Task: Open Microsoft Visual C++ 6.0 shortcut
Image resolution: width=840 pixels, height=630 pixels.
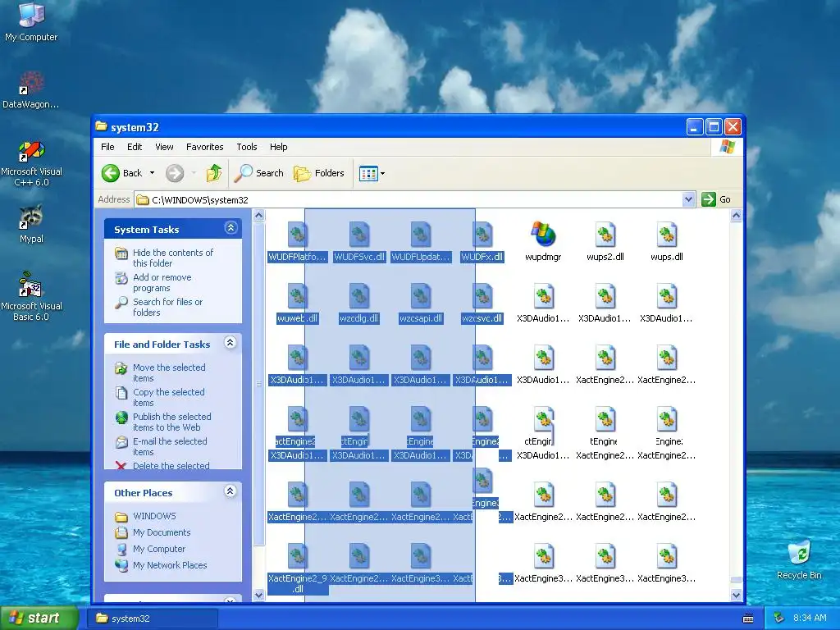Action: click(x=31, y=164)
